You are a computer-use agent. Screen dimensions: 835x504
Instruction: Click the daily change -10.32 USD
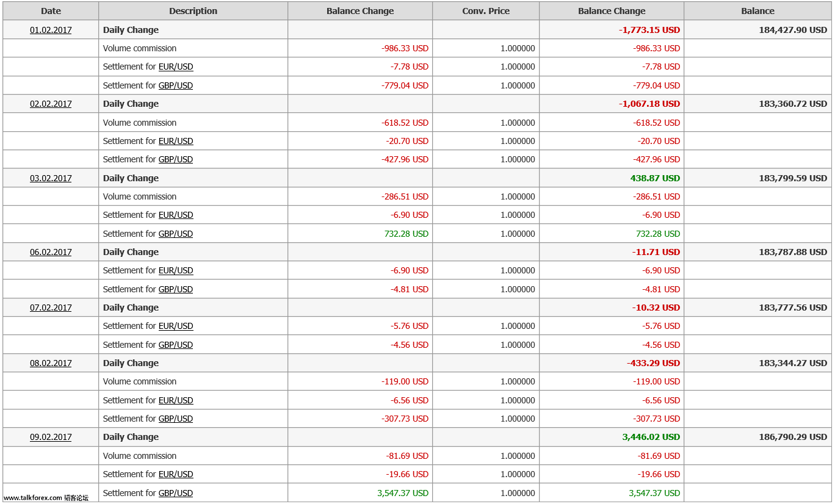(x=656, y=308)
